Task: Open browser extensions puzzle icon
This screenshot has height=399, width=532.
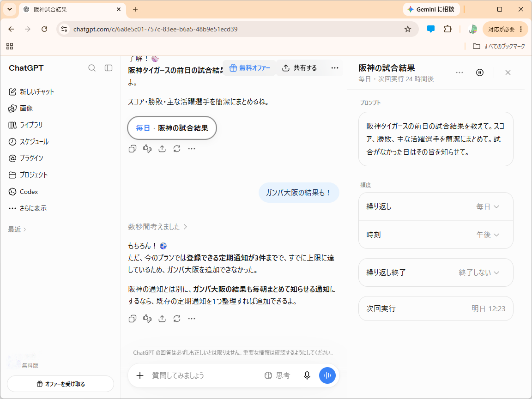Action: (448, 29)
